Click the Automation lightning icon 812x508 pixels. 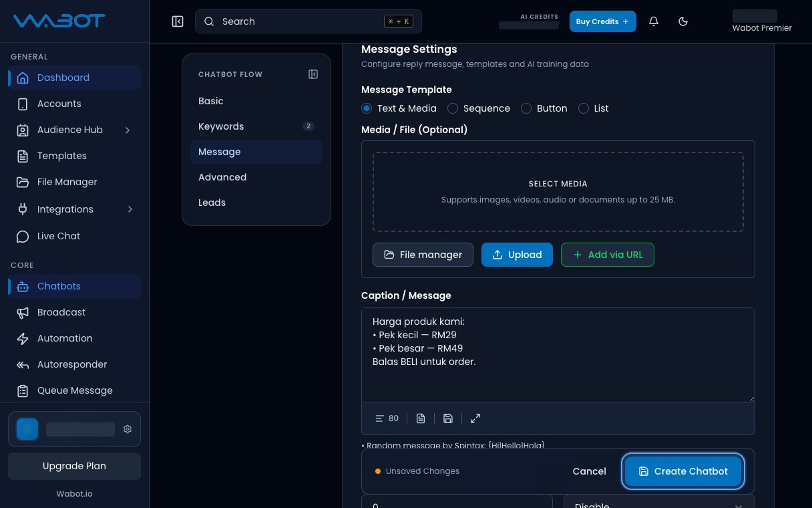point(23,338)
